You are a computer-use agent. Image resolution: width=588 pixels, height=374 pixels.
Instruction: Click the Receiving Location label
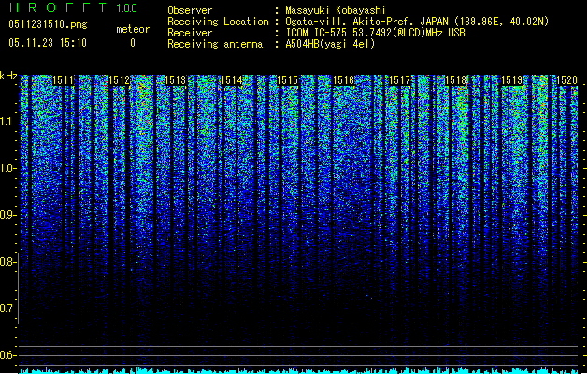click(x=218, y=22)
